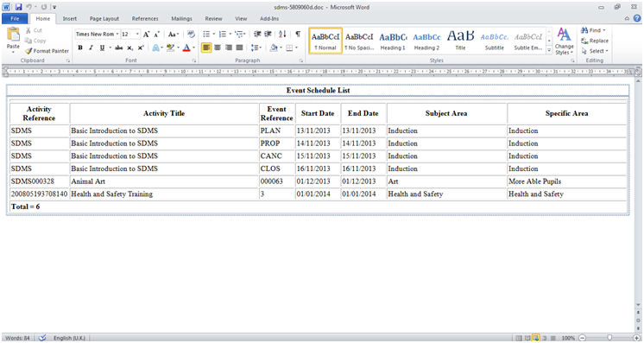Click the text highlight color icon

pos(170,48)
